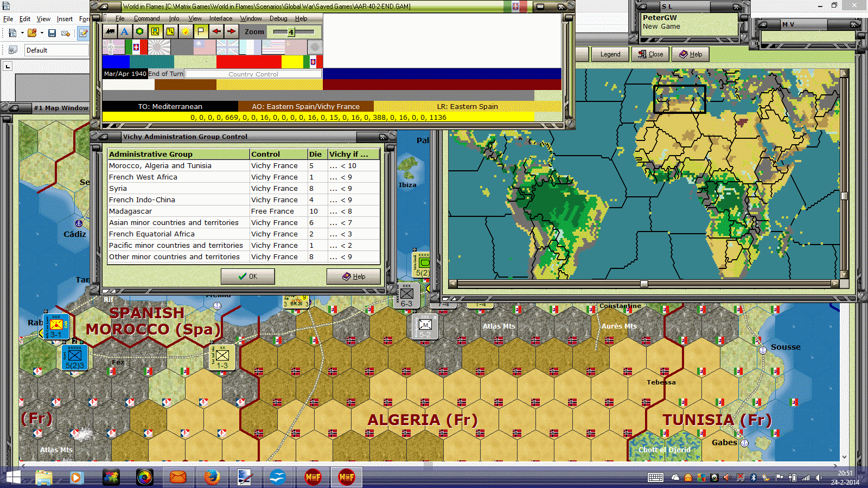Viewport: 868px width, 488px height.
Task: Click the red right arrow toolbar icon
Action: [x=231, y=31]
